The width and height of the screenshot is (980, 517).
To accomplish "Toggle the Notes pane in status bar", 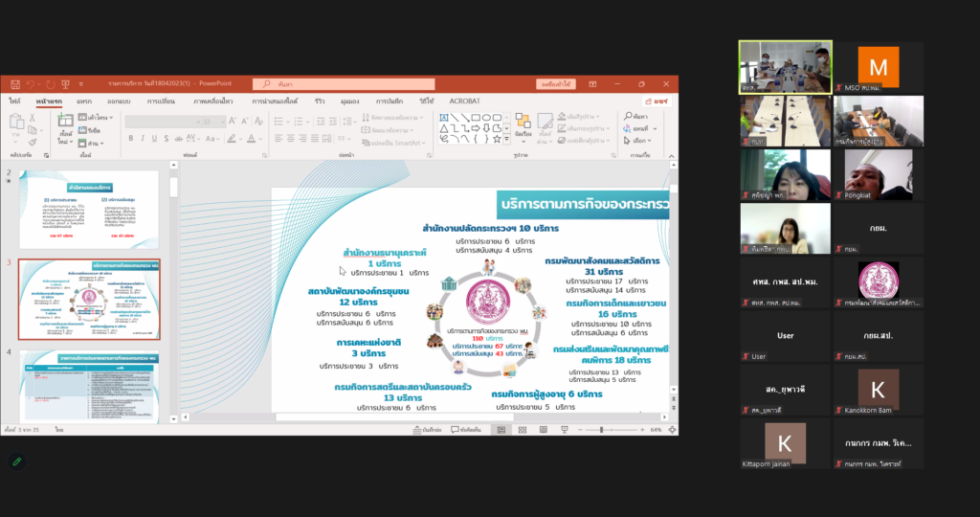I will click(x=428, y=430).
